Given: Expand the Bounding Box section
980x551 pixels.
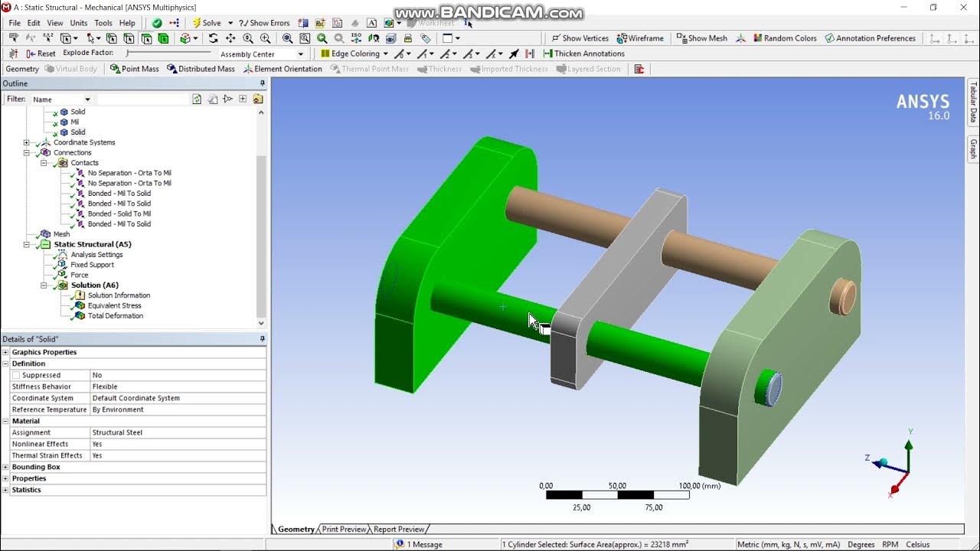Looking at the screenshot, I should (6, 467).
